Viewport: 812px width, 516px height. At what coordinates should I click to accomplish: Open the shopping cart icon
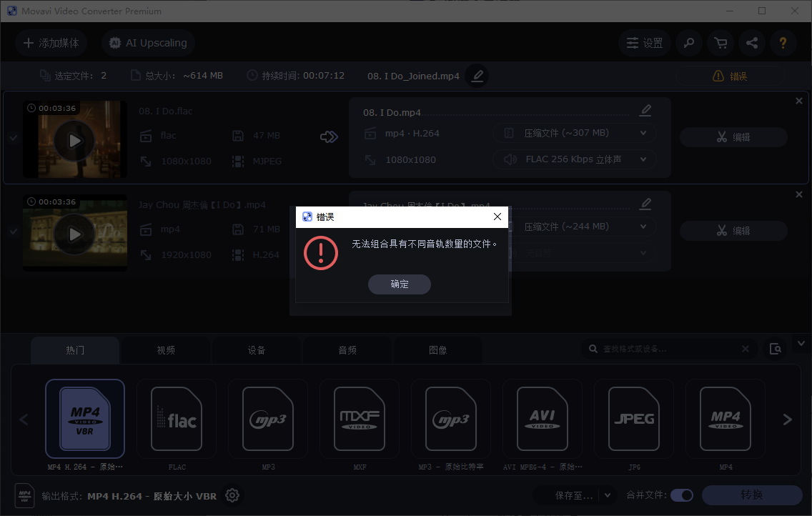tap(720, 43)
